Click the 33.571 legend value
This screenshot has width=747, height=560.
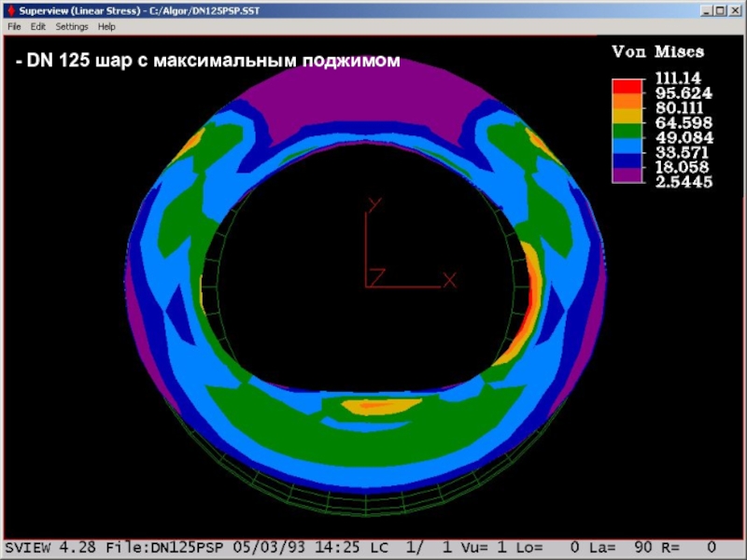click(682, 152)
